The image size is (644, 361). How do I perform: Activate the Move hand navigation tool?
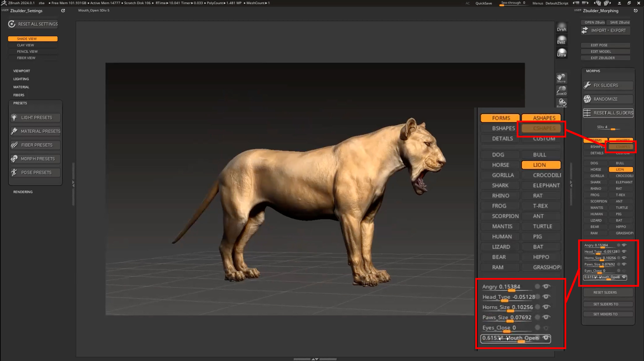[x=561, y=78]
